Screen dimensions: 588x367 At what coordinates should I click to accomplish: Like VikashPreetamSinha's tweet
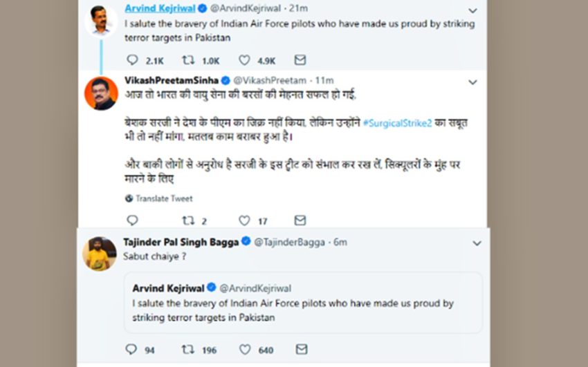244,220
